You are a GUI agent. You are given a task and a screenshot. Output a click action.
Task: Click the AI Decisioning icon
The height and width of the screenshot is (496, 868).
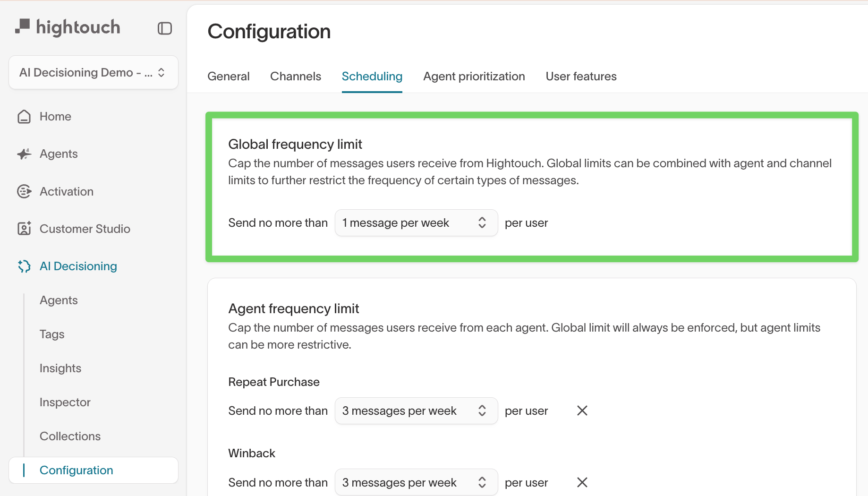24,266
